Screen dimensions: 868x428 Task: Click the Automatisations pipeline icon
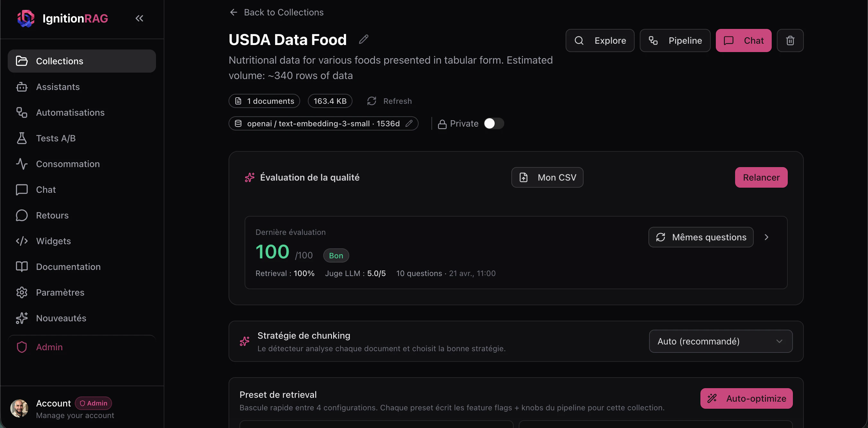point(22,112)
